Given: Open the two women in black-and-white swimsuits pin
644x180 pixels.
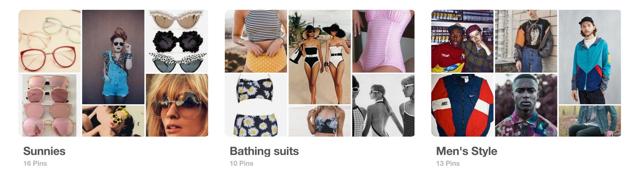Looking at the screenshot, I should click(320, 57).
